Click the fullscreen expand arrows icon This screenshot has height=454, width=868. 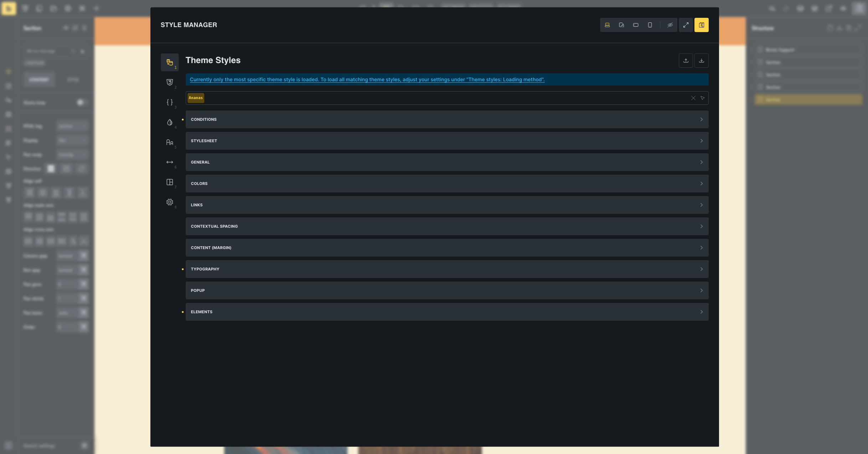tap(685, 25)
